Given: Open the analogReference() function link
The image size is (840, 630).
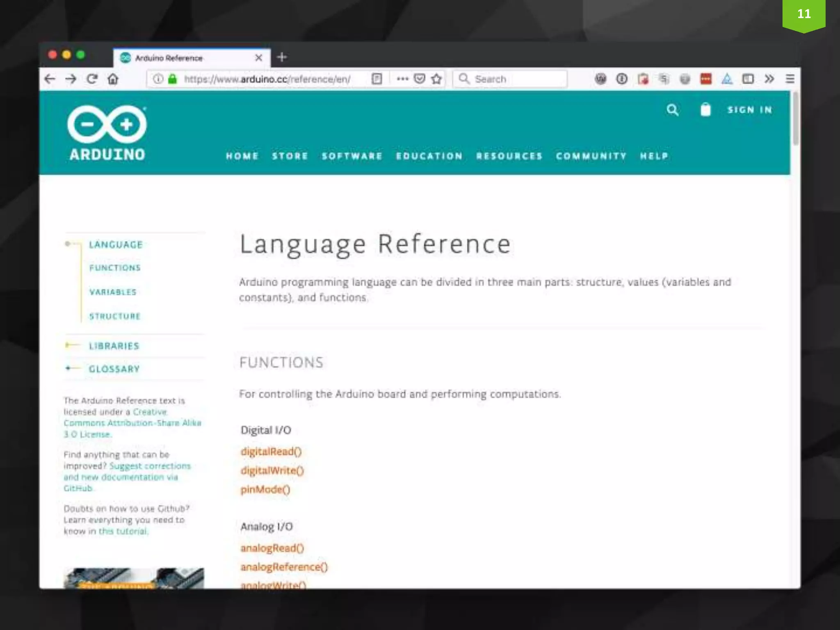Looking at the screenshot, I should click(x=284, y=567).
